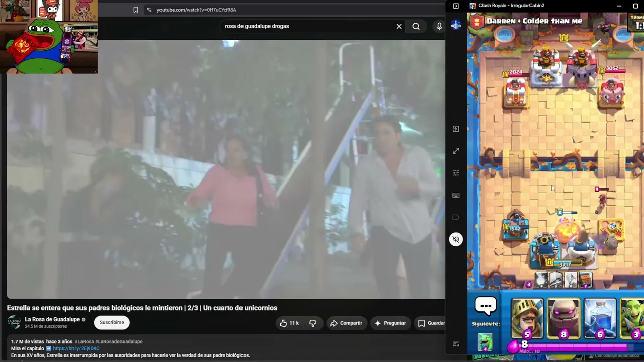Open the Preguntar AI button
Screen dimensions: 644x362
tap(390, 323)
